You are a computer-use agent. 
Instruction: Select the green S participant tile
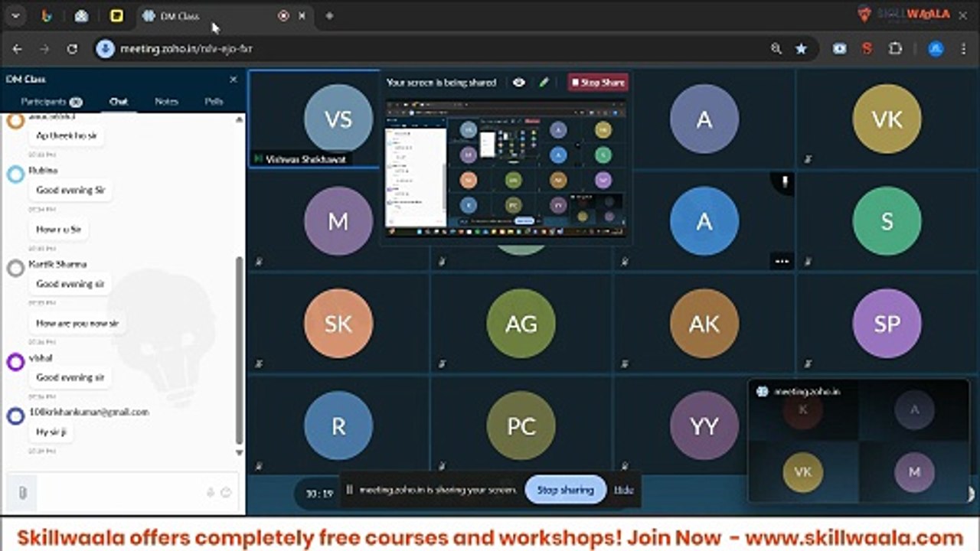887,221
